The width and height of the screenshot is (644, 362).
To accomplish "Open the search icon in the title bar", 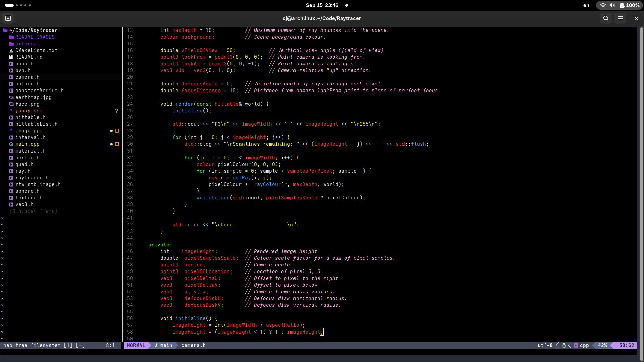I will point(606,18).
